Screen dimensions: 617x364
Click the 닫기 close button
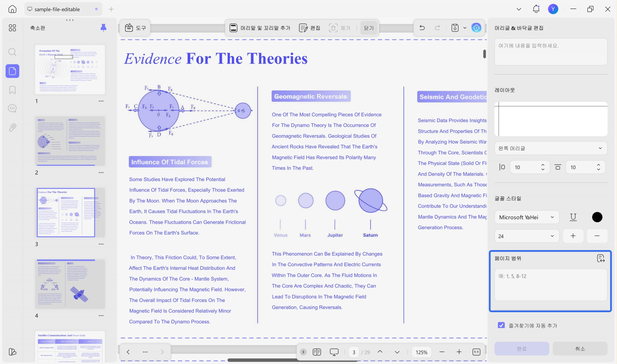tap(369, 28)
